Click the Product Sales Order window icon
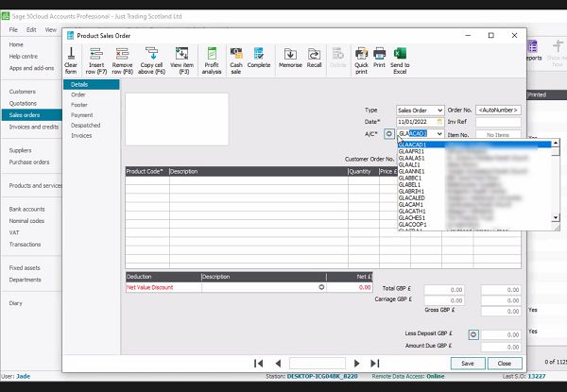This screenshot has width=567, height=392. pyautogui.click(x=71, y=35)
